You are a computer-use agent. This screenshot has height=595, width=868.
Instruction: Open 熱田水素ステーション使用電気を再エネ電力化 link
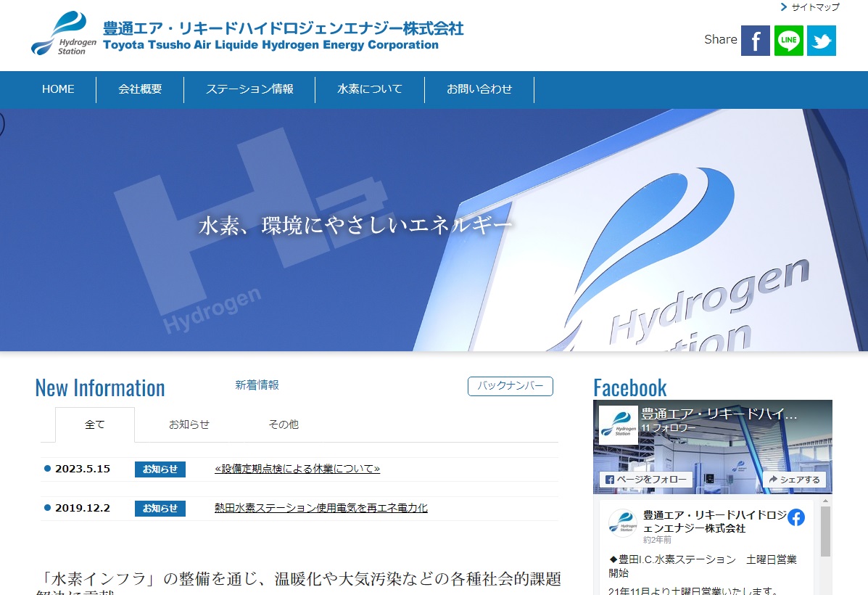pyautogui.click(x=321, y=508)
